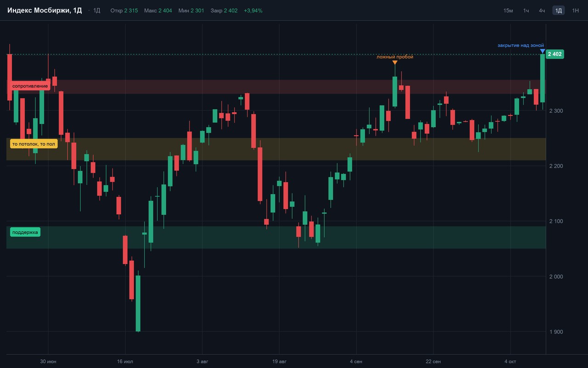Click the green 2 402 current price tag

pyautogui.click(x=555, y=54)
